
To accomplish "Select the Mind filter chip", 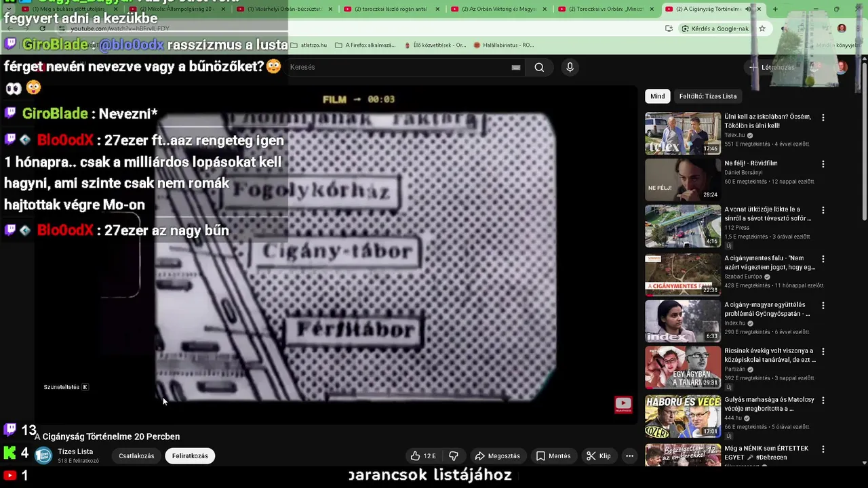I will click(x=658, y=96).
